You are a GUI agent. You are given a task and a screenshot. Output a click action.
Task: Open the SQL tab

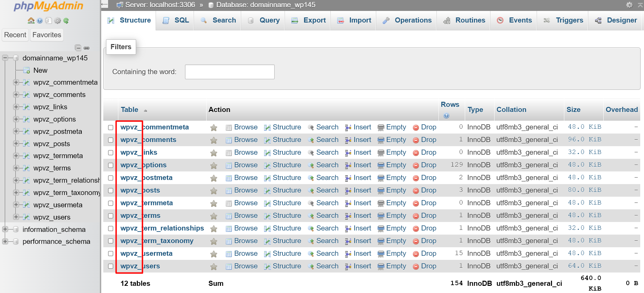tap(175, 20)
